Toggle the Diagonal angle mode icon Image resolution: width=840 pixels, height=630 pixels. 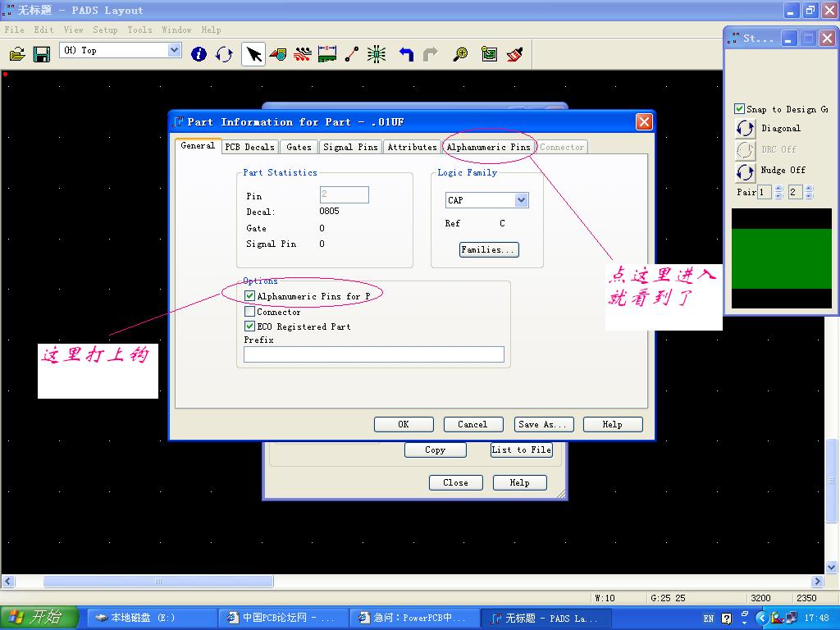point(745,129)
